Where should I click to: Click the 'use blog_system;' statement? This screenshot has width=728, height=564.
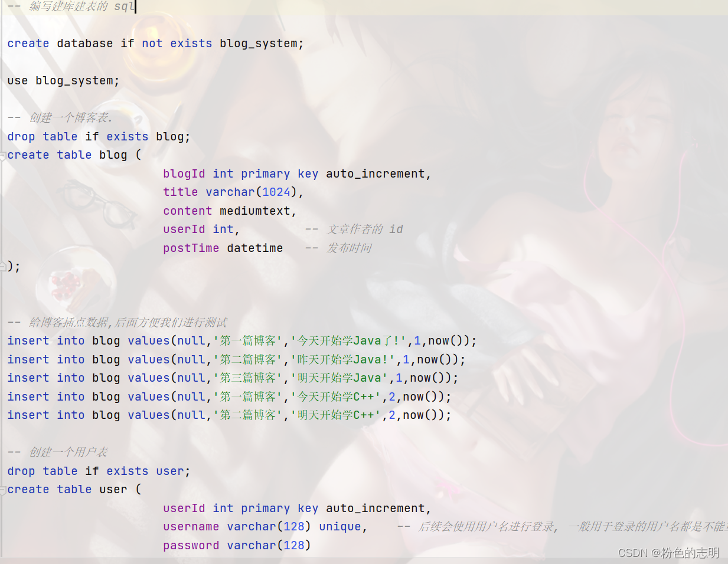coord(63,81)
